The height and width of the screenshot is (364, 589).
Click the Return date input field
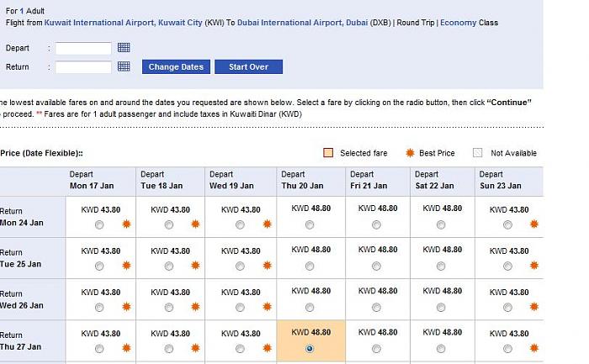point(83,66)
